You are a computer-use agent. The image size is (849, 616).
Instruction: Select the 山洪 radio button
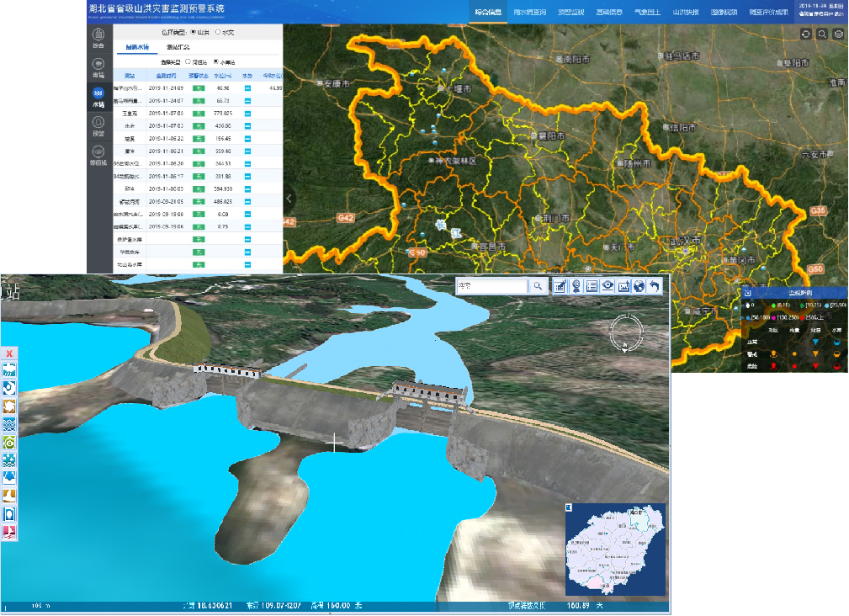point(194,32)
